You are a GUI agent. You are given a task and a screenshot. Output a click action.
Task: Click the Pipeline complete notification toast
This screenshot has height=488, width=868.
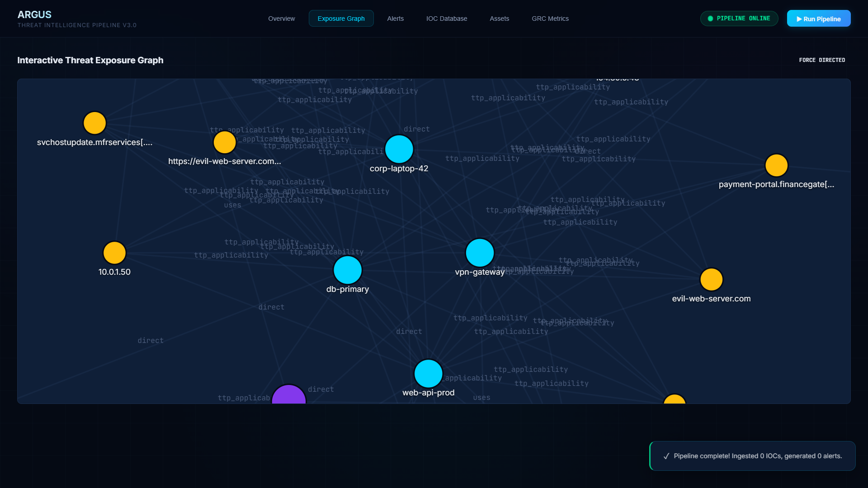tap(752, 456)
